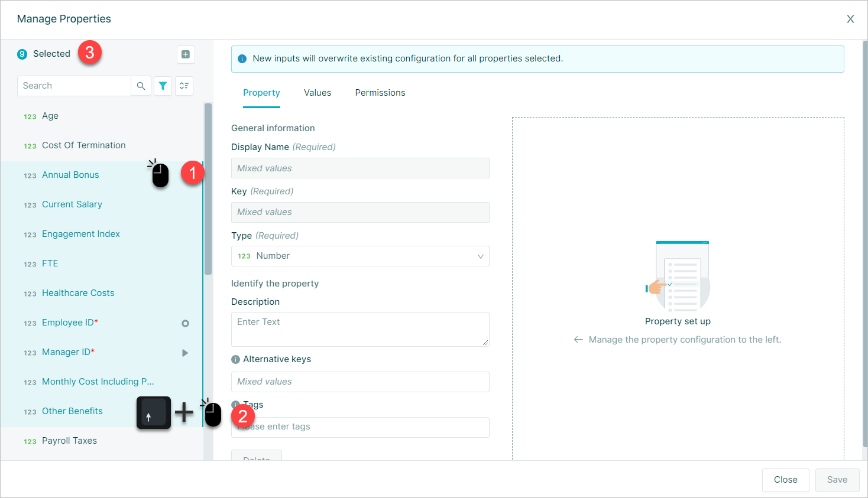Open the Type dropdown showing Number

(x=360, y=256)
